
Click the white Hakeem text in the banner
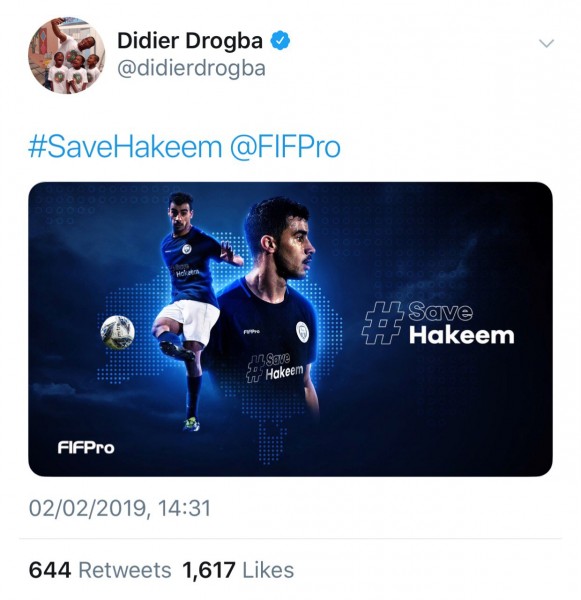click(461, 336)
